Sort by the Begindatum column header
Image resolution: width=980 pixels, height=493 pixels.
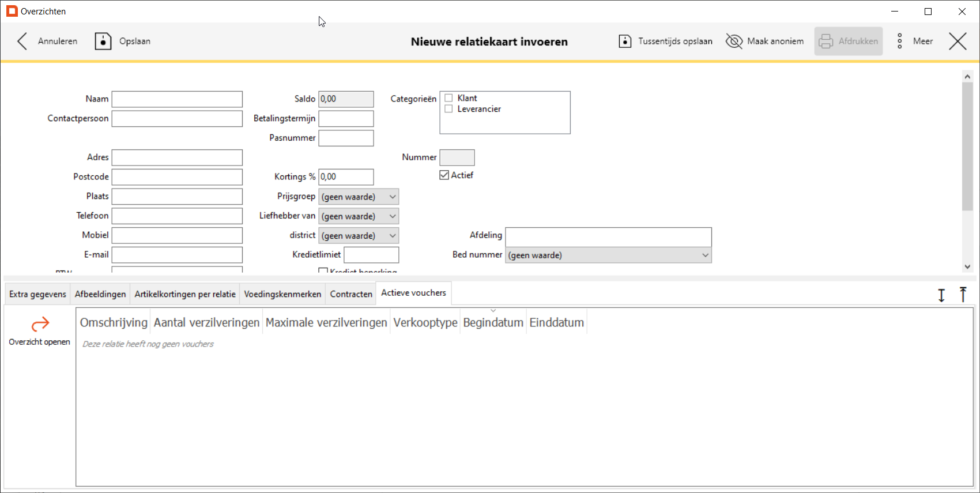pyautogui.click(x=493, y=323)
